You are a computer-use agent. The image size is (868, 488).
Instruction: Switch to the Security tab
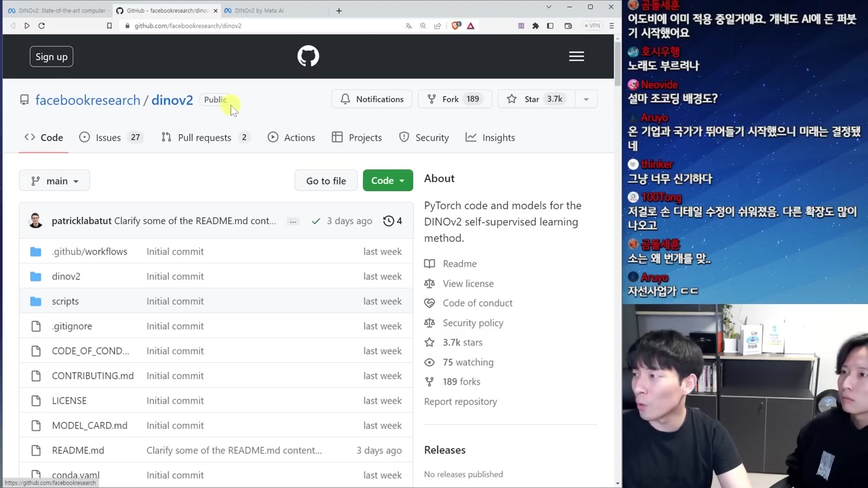(x=424, y=137)
